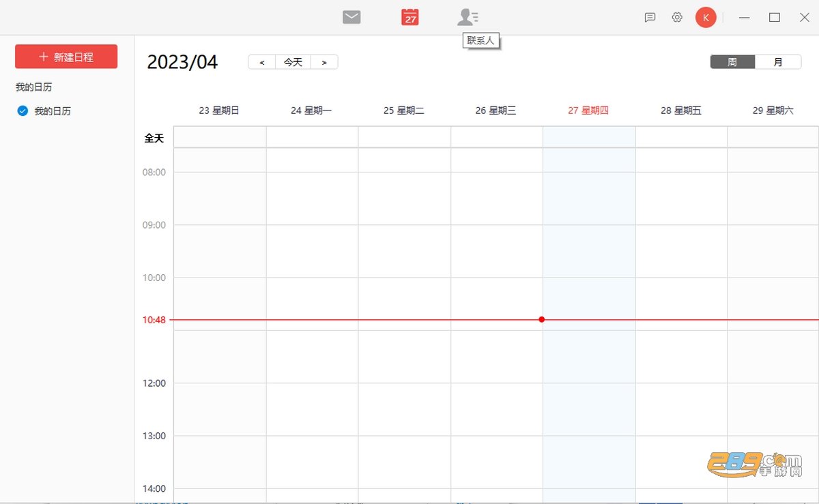
Task: Go to next week with the > arrow
Action: point(324,62)
